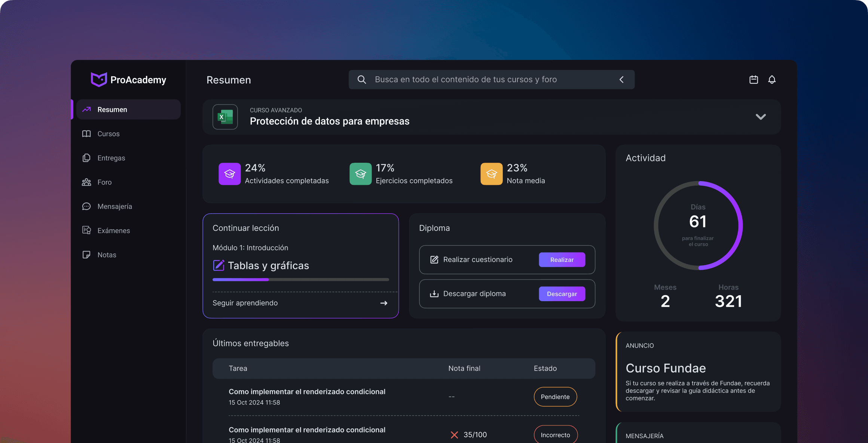Open the Seguir aprendiendo arrow

[x=384, y=303]
